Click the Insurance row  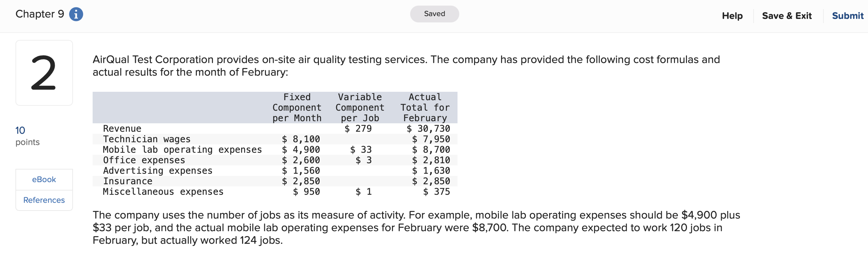pos(128,181)
